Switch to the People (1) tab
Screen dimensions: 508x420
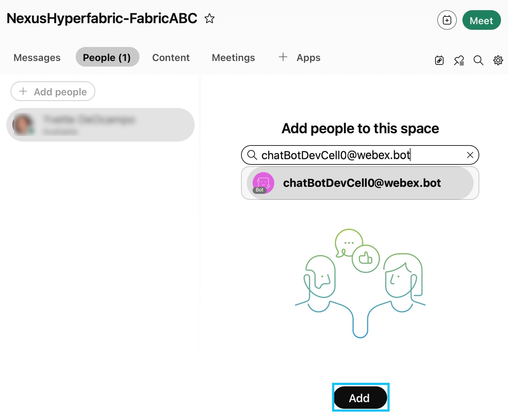point(107,57)
